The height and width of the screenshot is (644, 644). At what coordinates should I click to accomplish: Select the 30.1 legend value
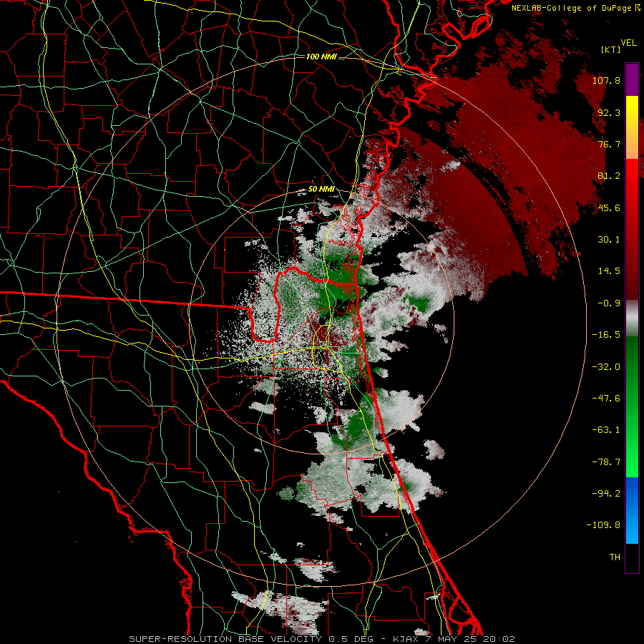pyautogui.click(x=609, y=239)
